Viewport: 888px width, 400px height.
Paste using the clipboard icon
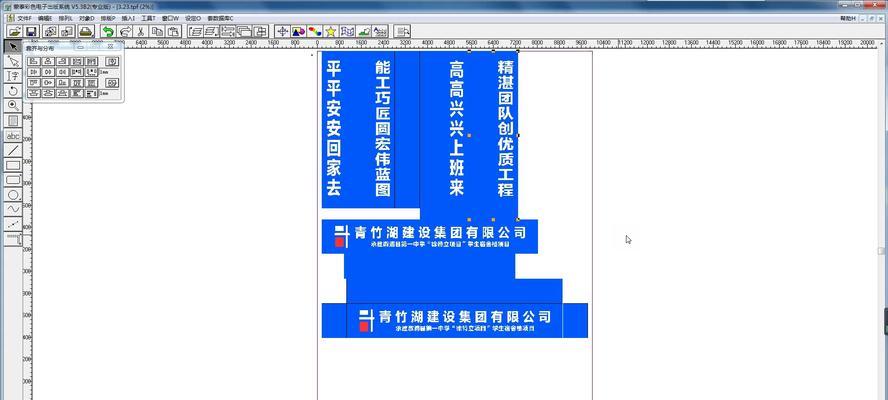pos(174,32)
